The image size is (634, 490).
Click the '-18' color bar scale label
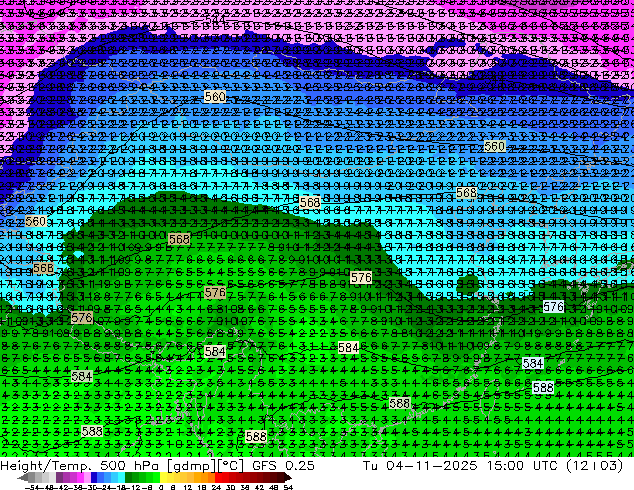121,487
